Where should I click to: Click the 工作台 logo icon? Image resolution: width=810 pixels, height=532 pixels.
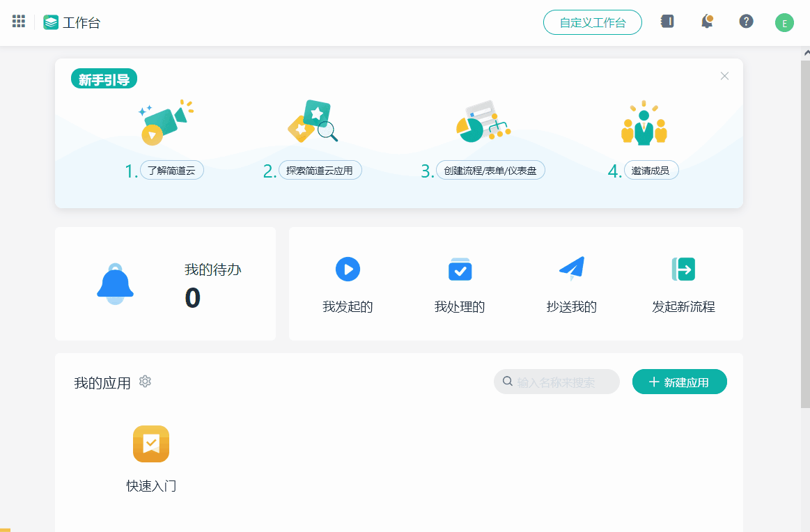click(51, 22)
